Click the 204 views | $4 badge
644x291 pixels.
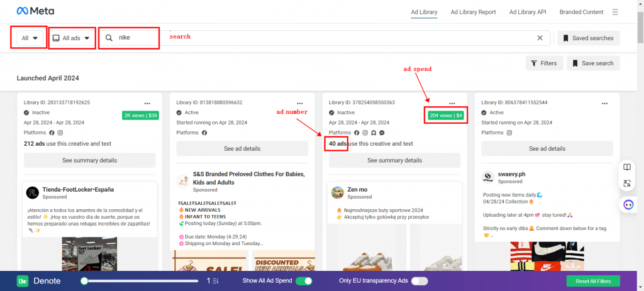tap(446, 116)
